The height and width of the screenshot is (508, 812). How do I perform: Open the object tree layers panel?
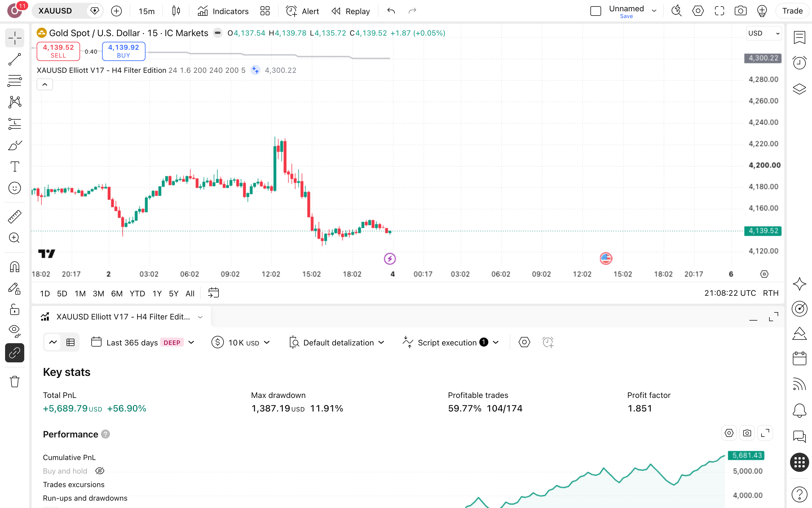click(x=799, y=89)
